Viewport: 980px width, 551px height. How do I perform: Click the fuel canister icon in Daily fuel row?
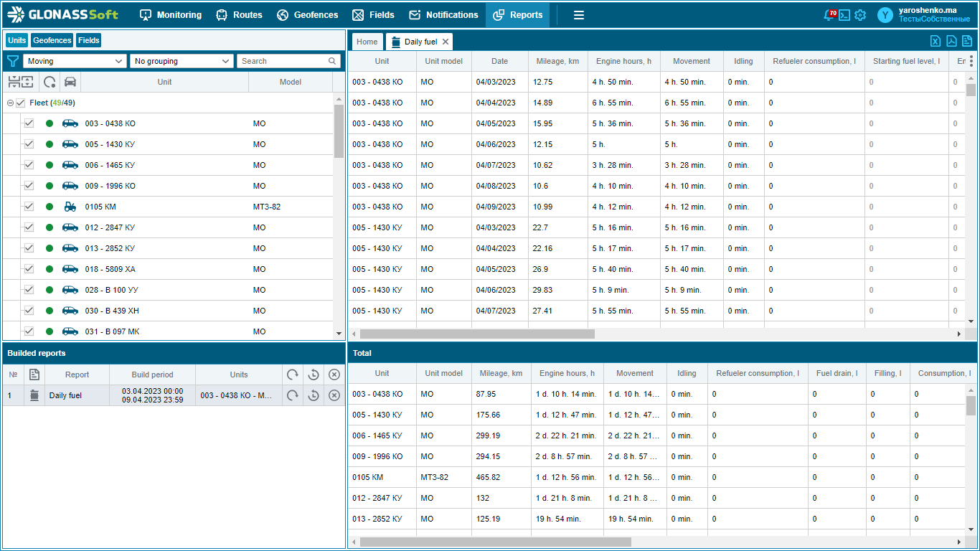pos(34,395)
